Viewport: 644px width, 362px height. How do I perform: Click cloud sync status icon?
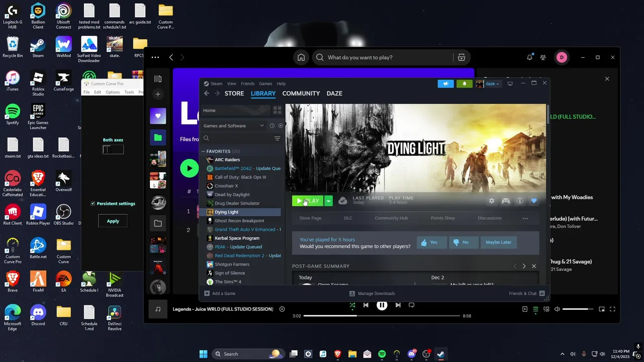click(x=343, y=201)
